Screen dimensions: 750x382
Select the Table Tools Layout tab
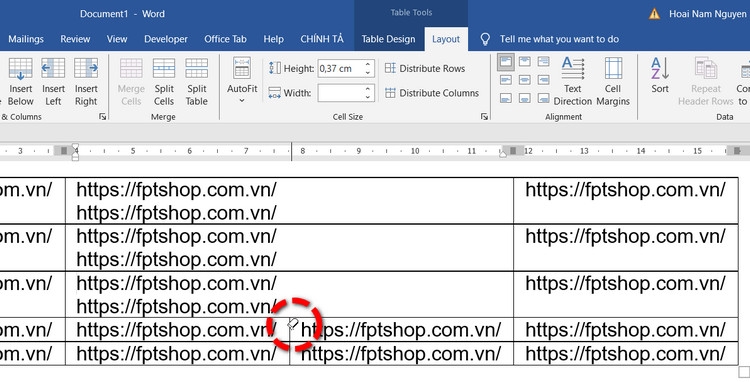click(x=446, y=39)
